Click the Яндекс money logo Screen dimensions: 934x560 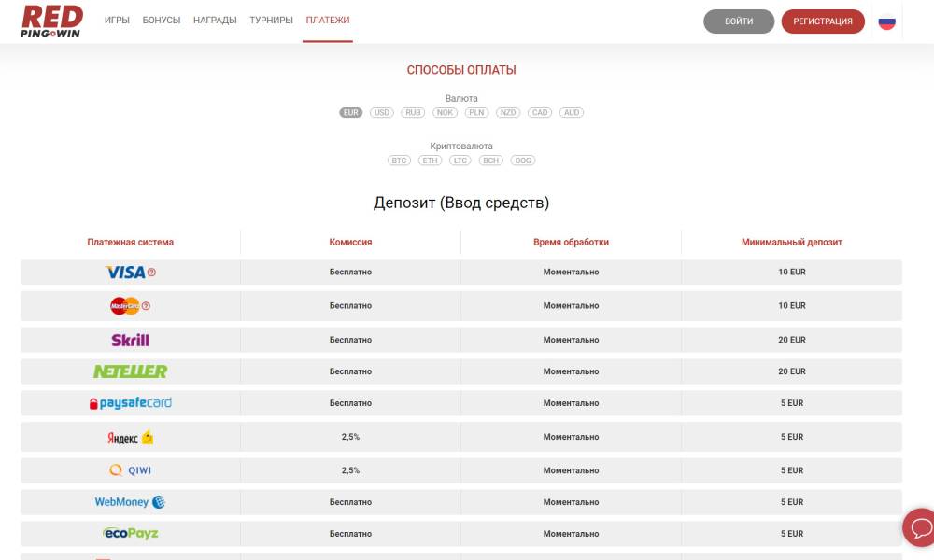pos(131,438)
